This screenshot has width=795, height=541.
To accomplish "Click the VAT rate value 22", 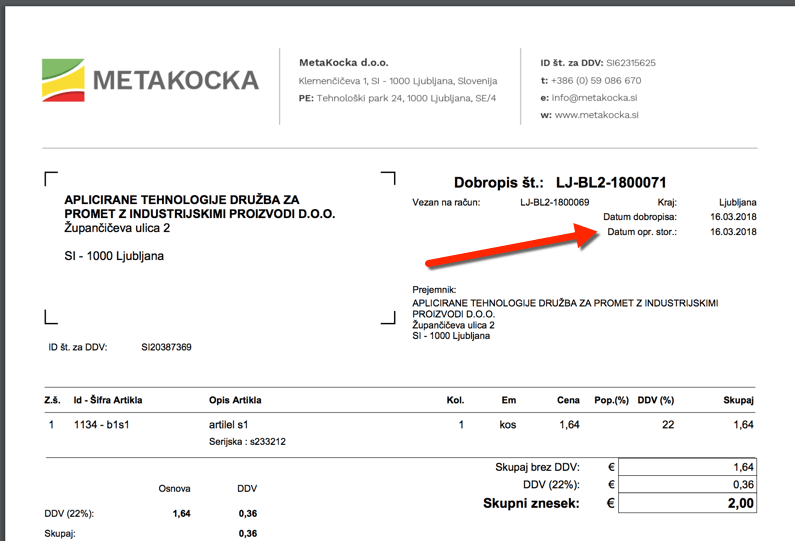I will [x=668, y=425].
